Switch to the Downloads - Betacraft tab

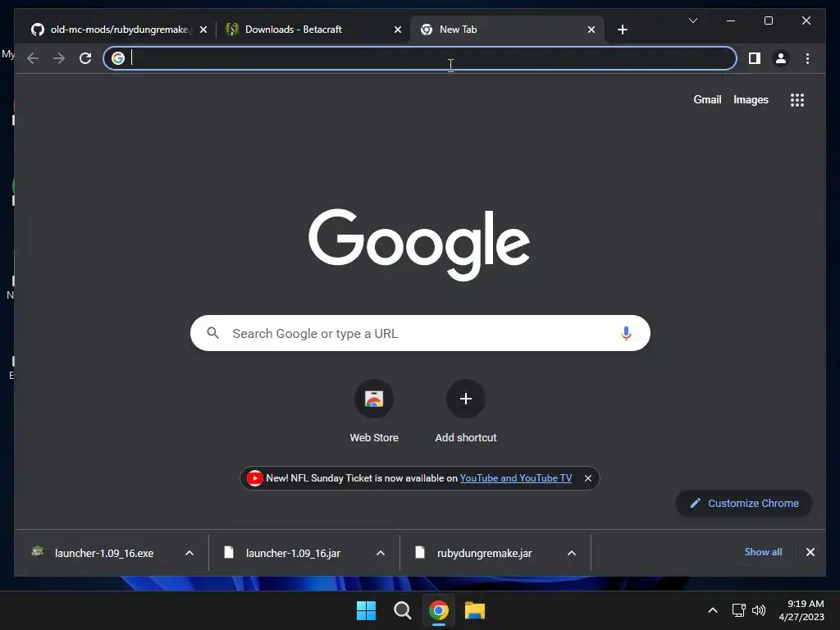tap(313, 30)
